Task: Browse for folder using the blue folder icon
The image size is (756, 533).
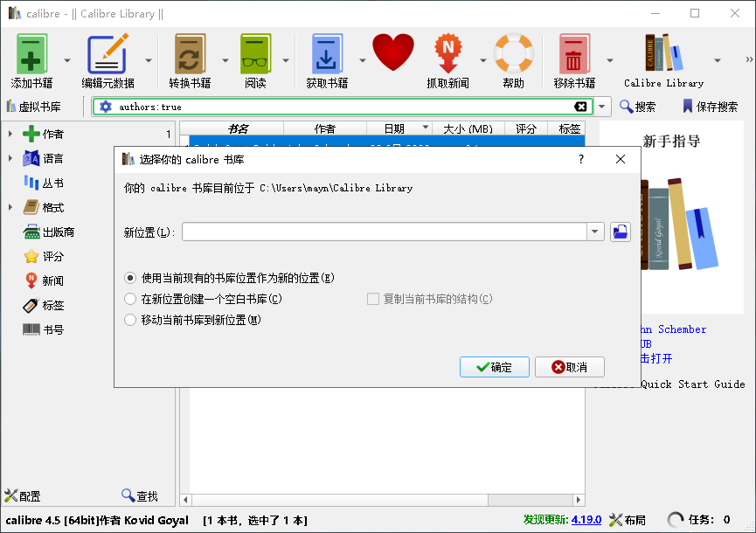Action: 620,232
